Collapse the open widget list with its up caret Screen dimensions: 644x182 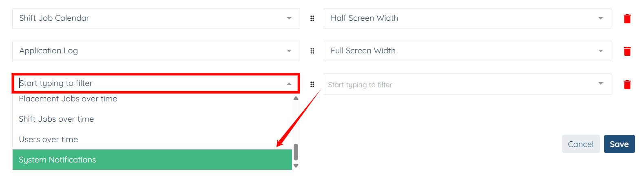(289, 84)
